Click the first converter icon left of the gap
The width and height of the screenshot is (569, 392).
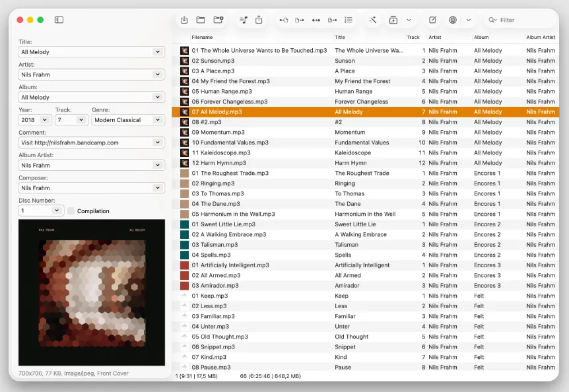(x=284, y=20)
